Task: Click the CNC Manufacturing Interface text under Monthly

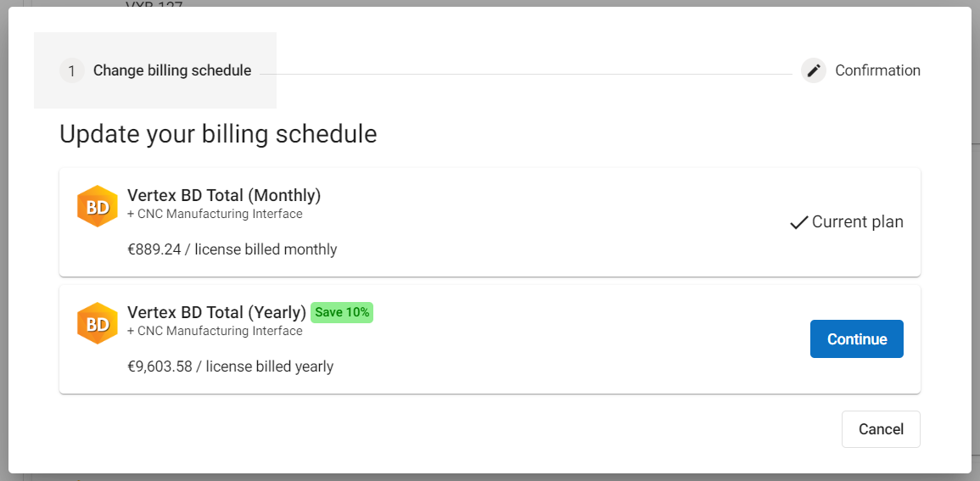Action: tap(215, 215)
